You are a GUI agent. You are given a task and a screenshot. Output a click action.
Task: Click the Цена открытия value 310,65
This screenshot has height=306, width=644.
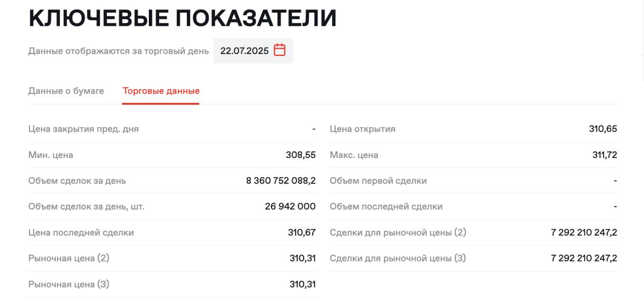tap(603, 129)
